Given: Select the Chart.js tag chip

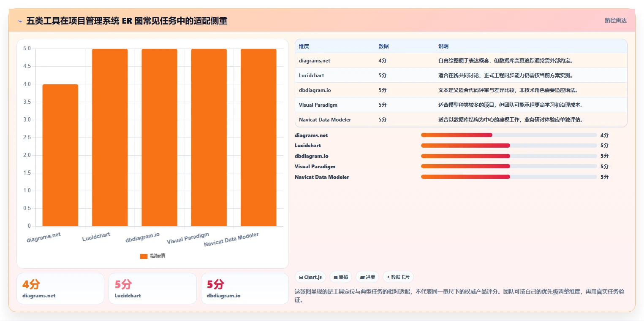Looking at the screenshot, I should [310, 277].
